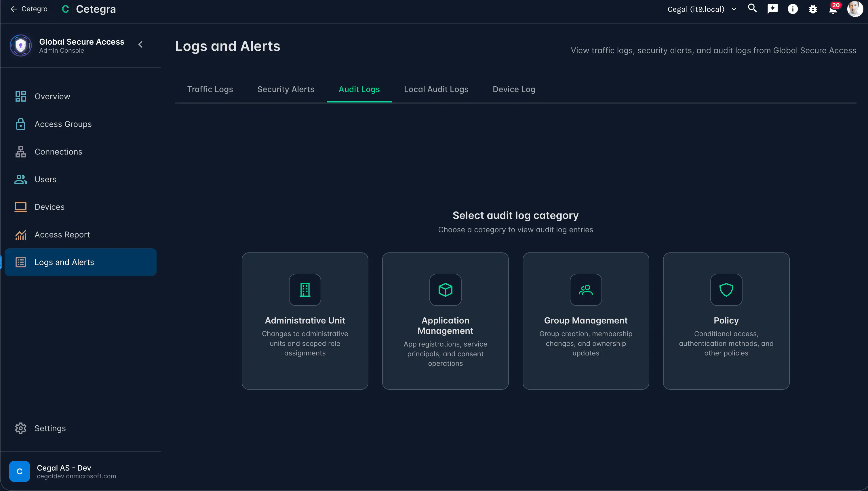Viewport: 868px width, 491px height.
Task: Open the Users section
Action: (x=81, y=179)
